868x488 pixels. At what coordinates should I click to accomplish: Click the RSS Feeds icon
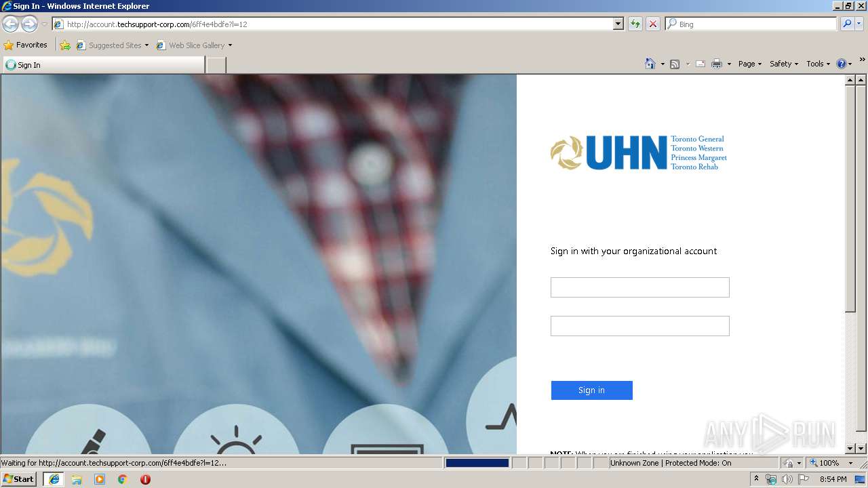tap(675, 64)
